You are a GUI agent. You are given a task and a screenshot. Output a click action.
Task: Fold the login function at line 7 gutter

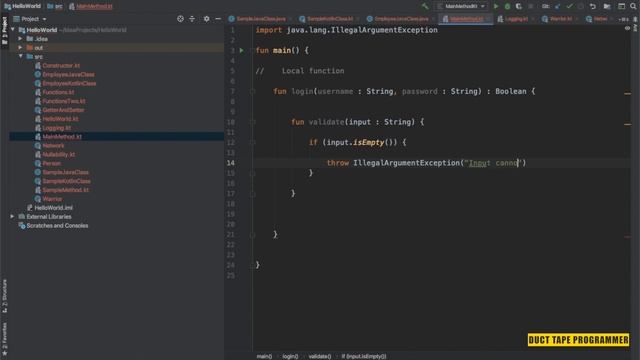tap(253, 91)
